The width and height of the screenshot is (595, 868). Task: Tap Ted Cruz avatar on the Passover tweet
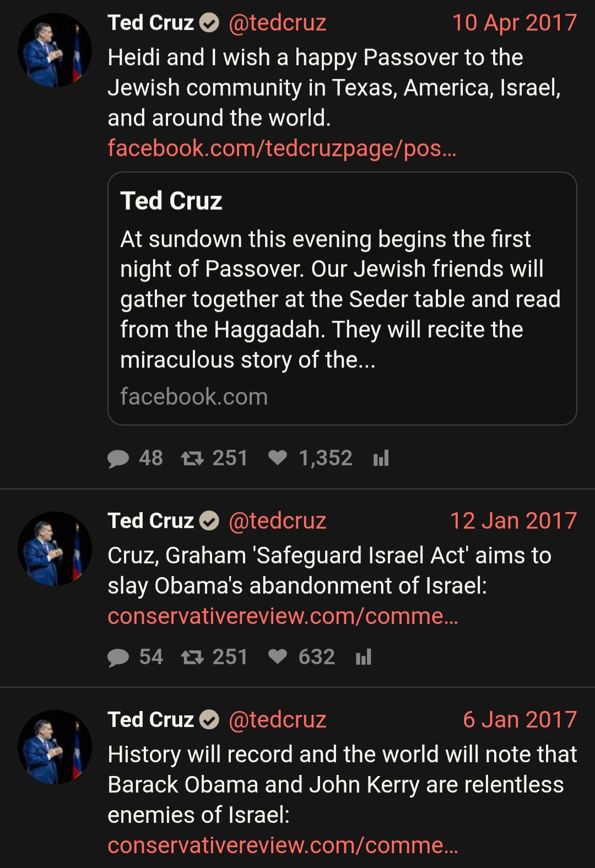pos(55,50)
